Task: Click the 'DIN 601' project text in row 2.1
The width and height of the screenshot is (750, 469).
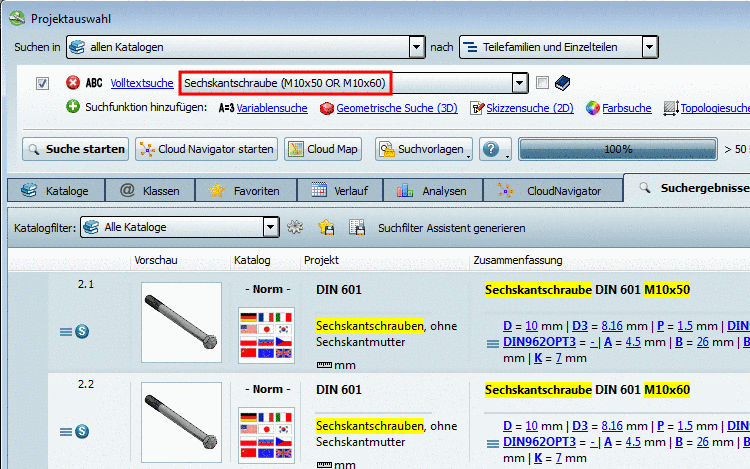Action: coord(339,290)
